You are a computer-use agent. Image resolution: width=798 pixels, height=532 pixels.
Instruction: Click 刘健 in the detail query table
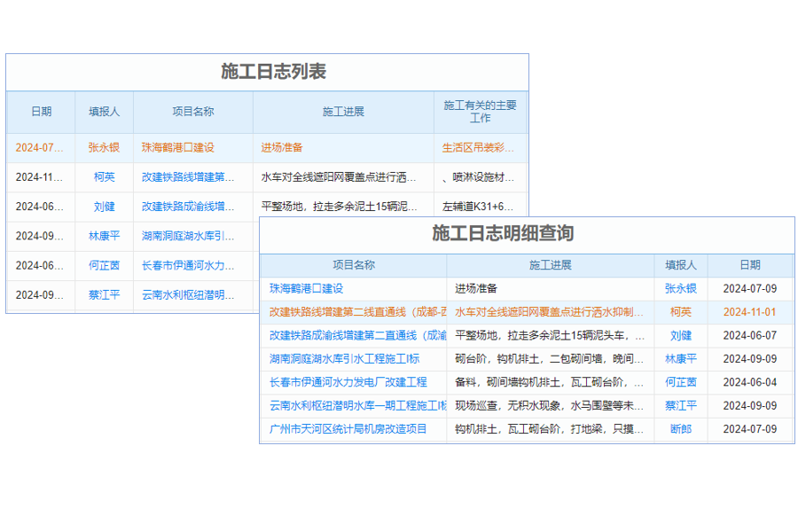680,334
